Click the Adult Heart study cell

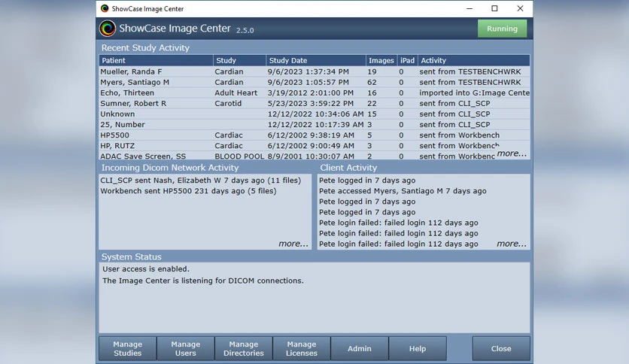click(236, 93)
